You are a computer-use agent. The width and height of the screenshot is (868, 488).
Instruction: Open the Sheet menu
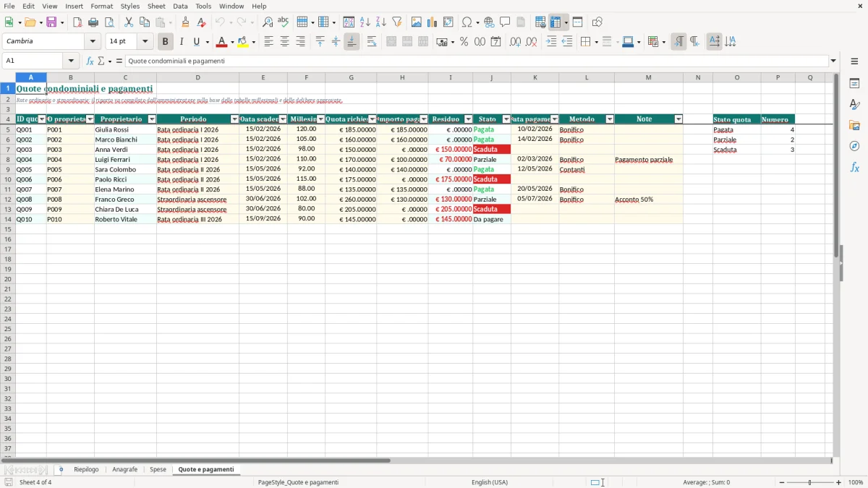156,6
